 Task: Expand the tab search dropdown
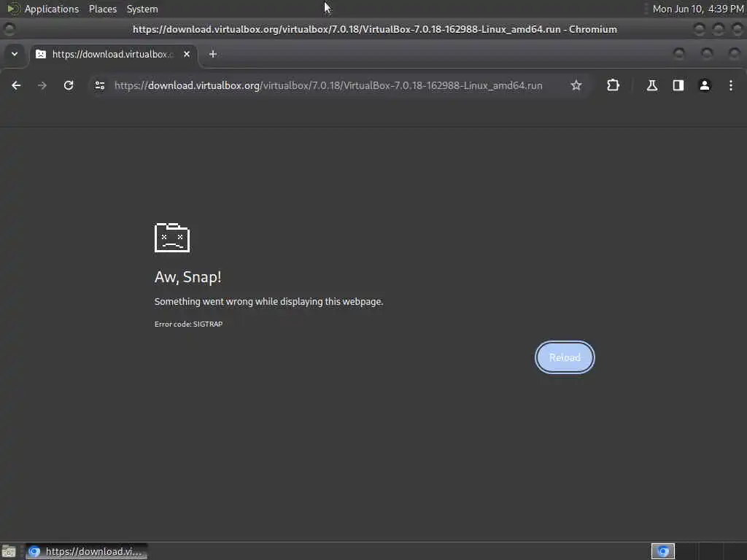(x=15, y=54)
